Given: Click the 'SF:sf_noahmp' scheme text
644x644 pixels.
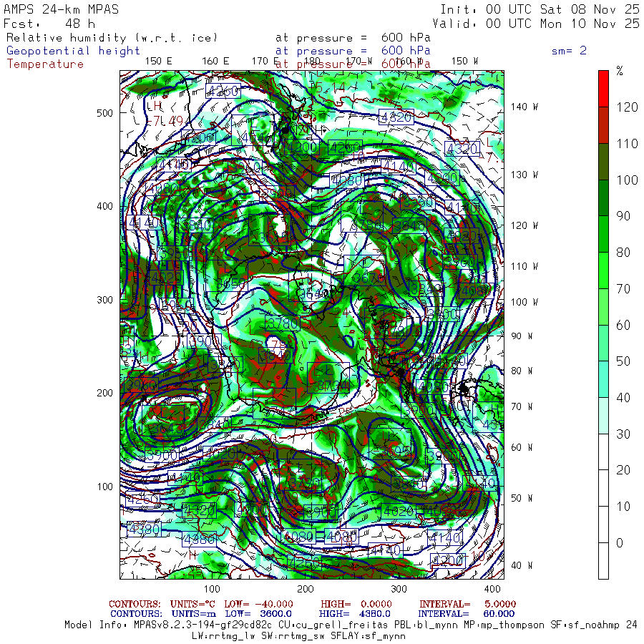Looking at the screenshot, I should (x=585, y=625).
